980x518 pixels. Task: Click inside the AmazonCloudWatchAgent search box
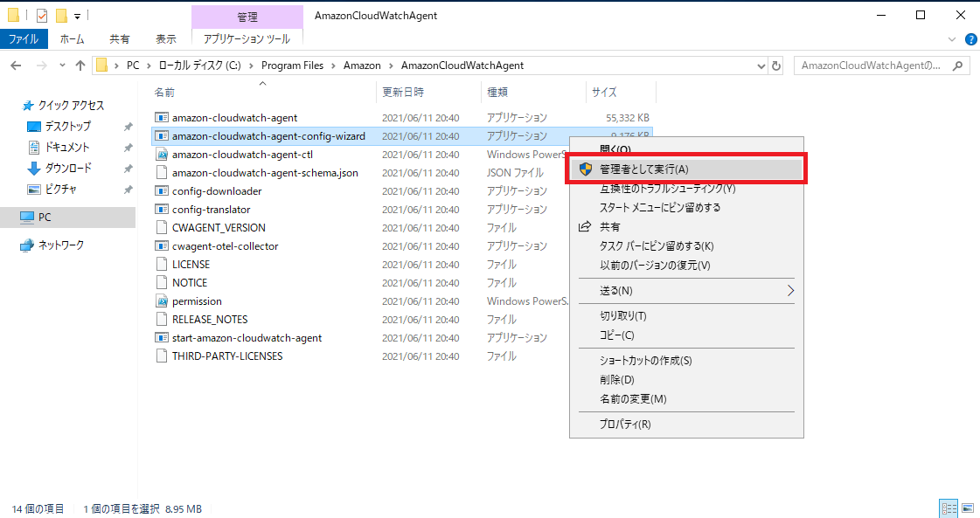871,66
